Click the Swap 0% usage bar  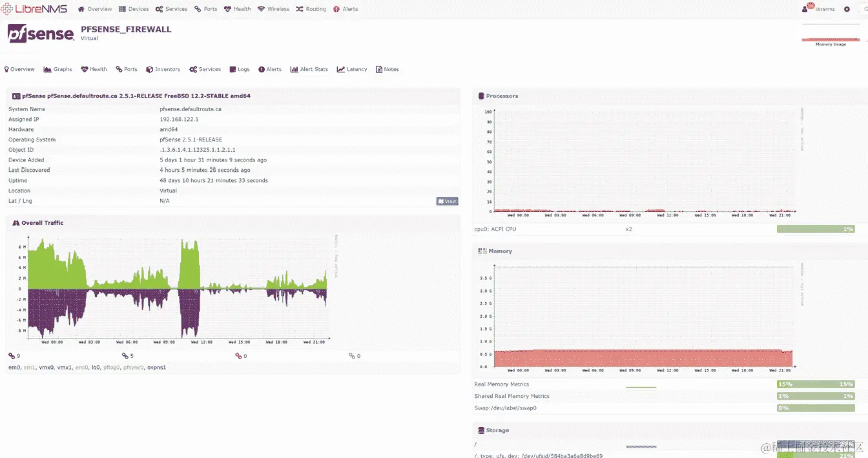(816, 408)
